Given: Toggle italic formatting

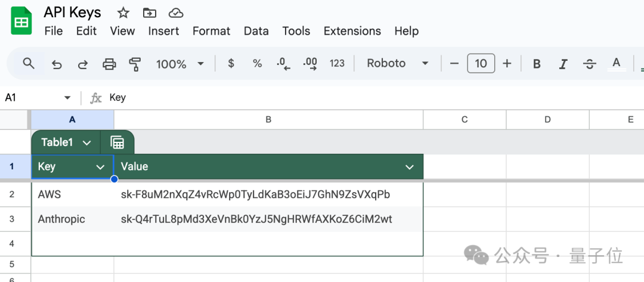Looking at the screenshot, I should click(563, 64).
